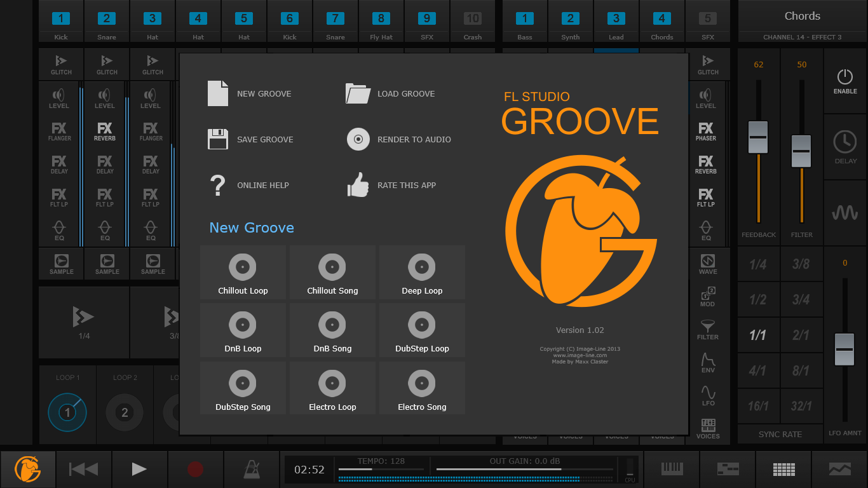
Task: Select the 1/1 sync rate
Action: click(x=757, y=335)
